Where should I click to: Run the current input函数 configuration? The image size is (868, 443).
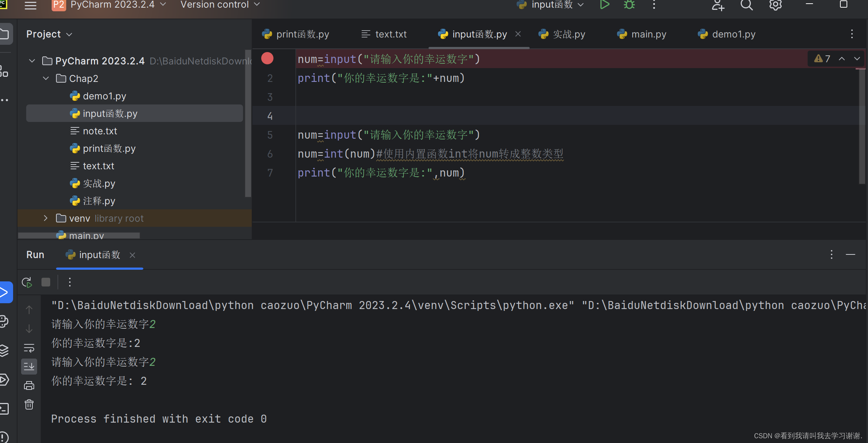604,5
